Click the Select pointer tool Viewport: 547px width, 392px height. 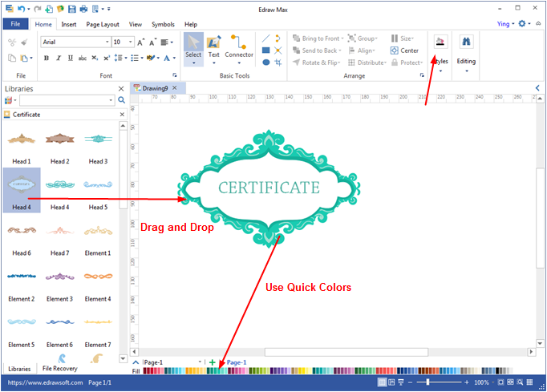[193, 47]
